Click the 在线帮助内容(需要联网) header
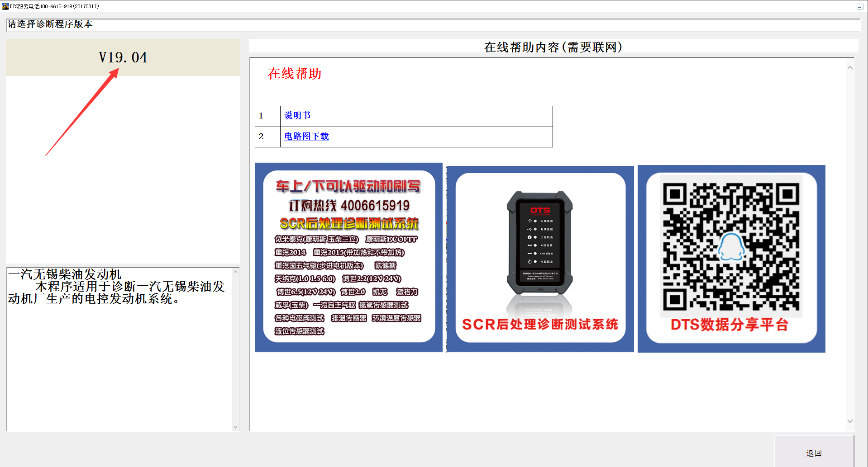 pyautogui.click(x=553, y=47)
